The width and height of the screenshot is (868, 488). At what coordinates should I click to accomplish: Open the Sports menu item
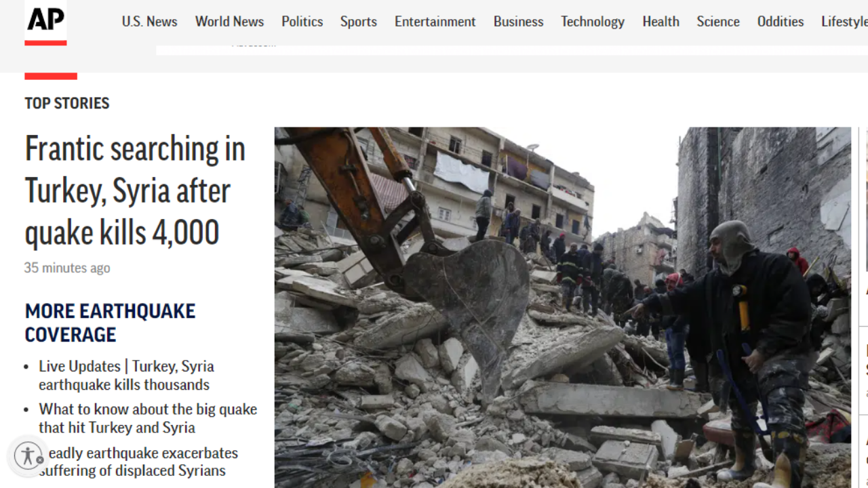click(359, 22)
